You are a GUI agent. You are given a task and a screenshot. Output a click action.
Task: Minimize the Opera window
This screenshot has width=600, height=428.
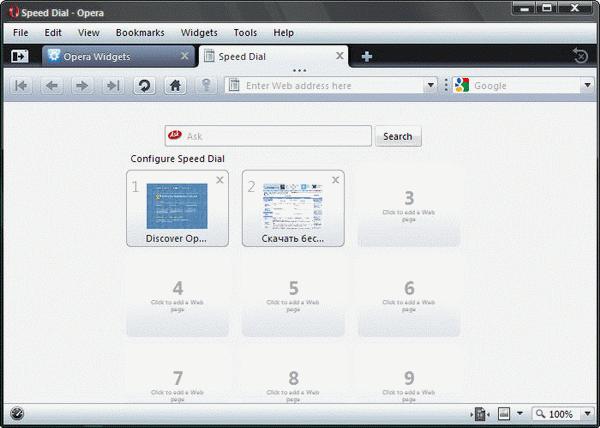[x=524, y=8]
